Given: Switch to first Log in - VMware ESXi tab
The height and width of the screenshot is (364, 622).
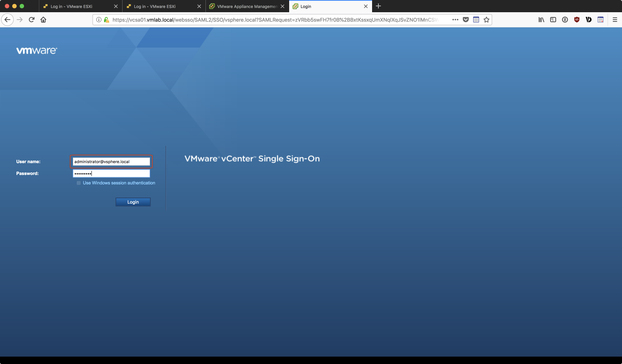Looking at the screenshot, I should 71,6.
